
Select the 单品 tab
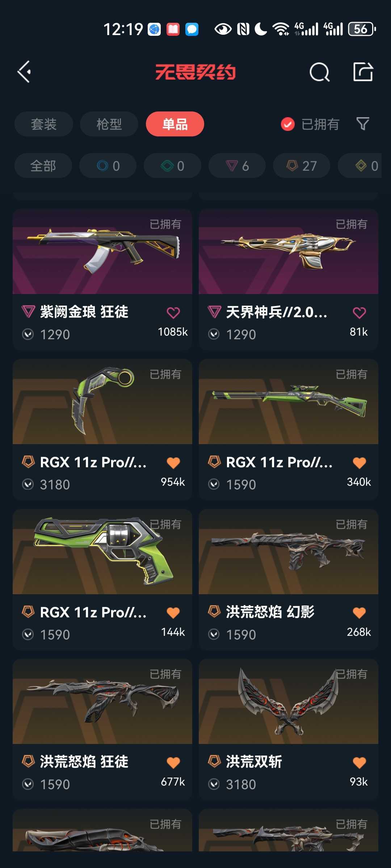[x=175, y=124]
